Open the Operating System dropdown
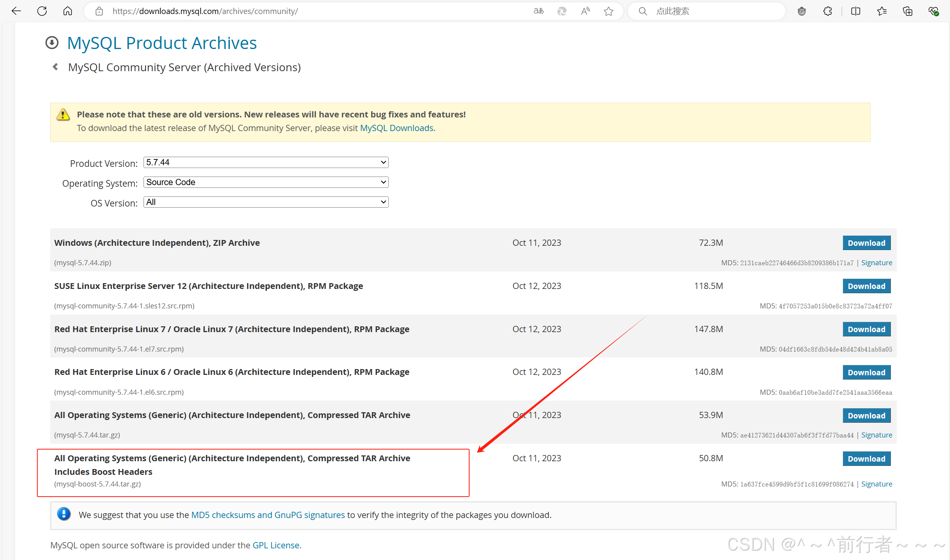This screenshot has width=950, height=560. click(x=266, y=182)
